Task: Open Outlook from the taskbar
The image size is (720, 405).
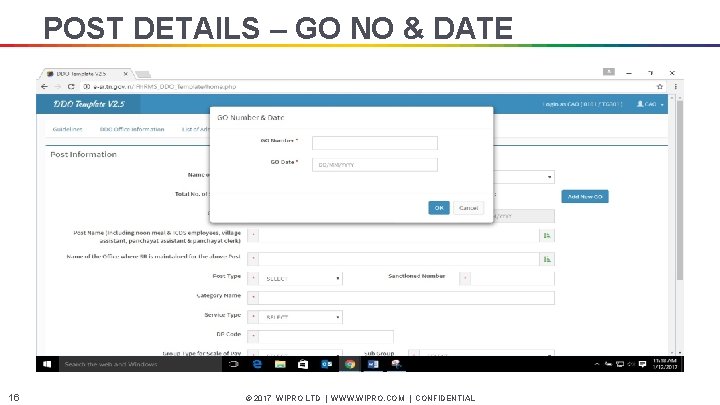Action: (326, 364)
